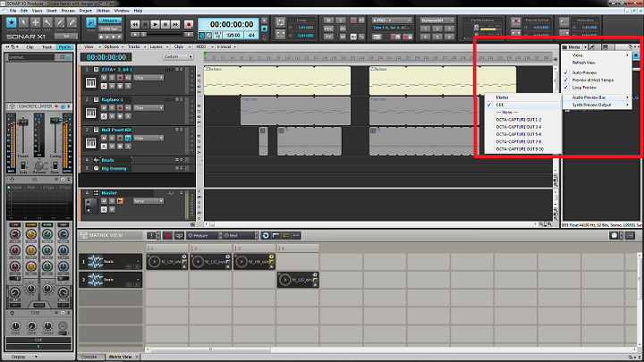This screenshot has width=644, height=362.
Task: Open the ProCh inspector tab
Action: (x=64, y=47)
